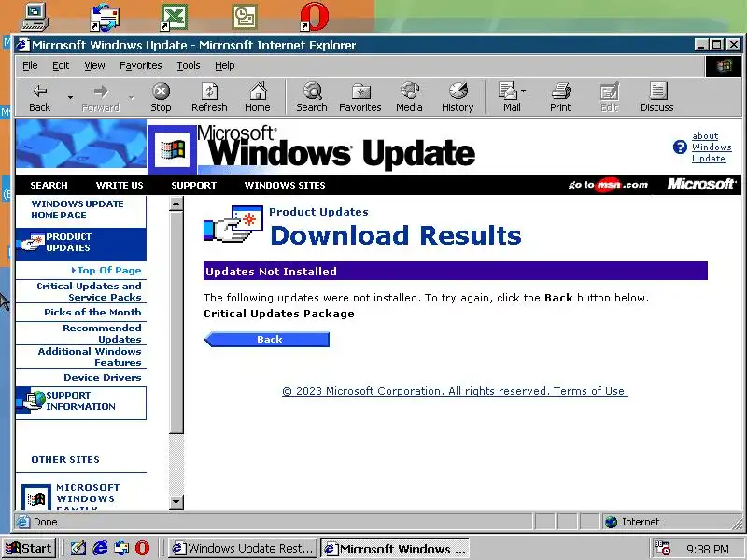The image size is (747, 560).
Task: Open Picks of the Month link
Action: pyautogui.click(x=92, y=312)
